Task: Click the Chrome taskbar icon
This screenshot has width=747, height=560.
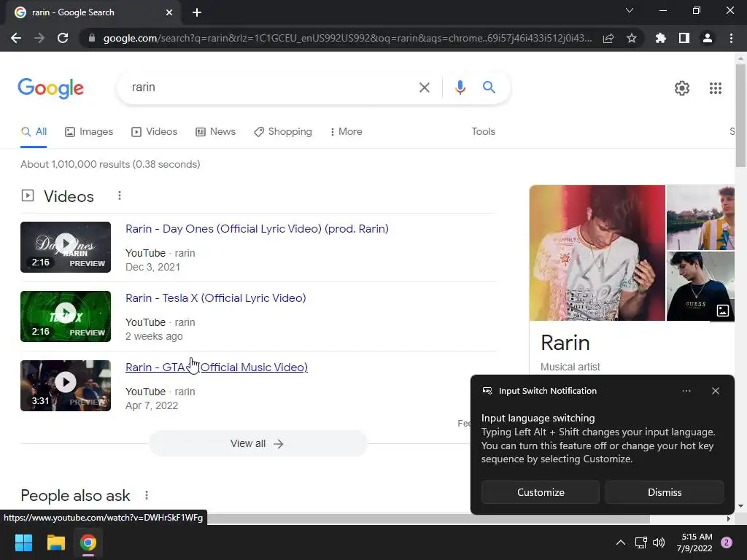Action: coord(88,542)
